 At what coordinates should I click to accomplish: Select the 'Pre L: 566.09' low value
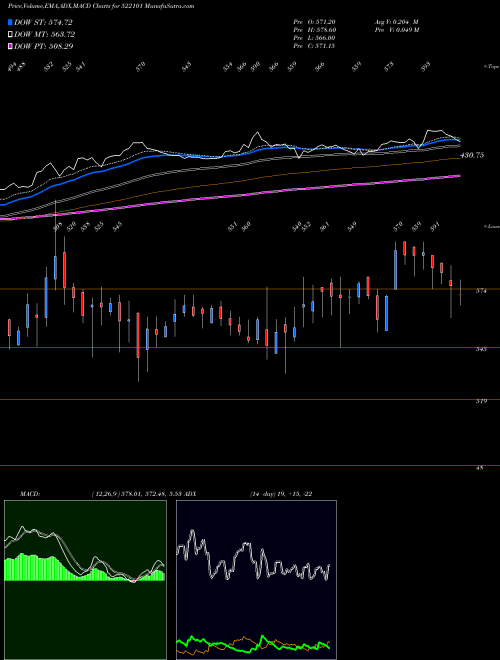click(314, 38)
